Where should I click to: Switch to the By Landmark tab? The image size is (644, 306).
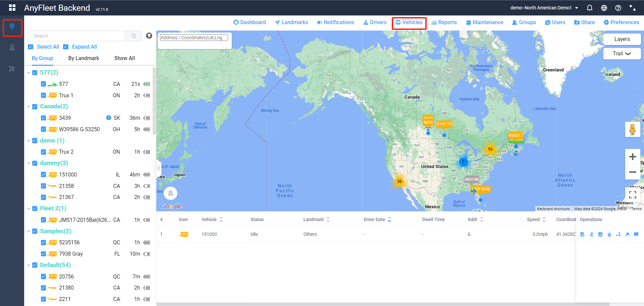[x=84, y=58]
